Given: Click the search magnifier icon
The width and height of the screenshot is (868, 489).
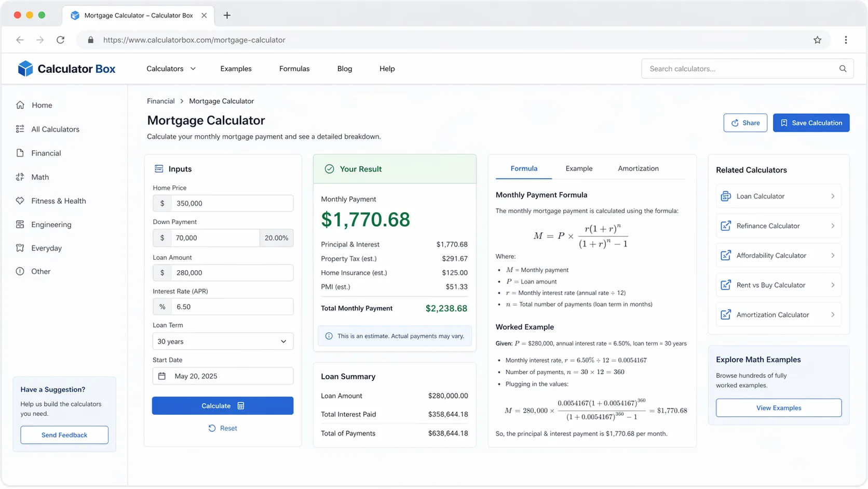Looking at the screenshot, I should click(x=843, y=69).
